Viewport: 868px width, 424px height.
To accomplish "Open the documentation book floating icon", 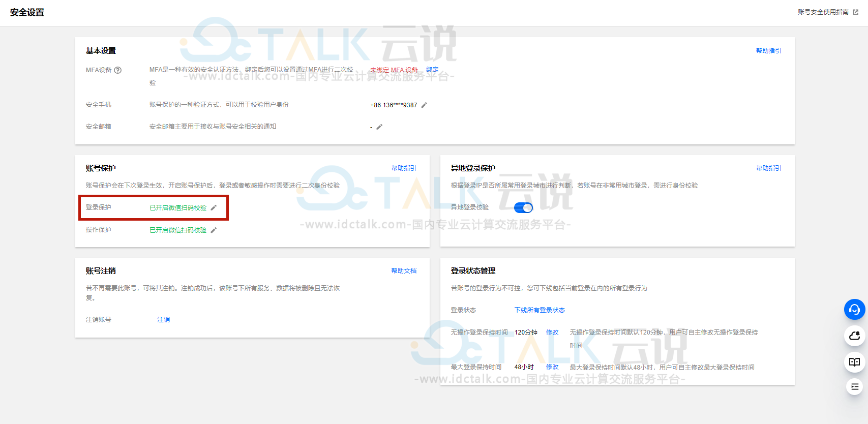I will (855, 362).
